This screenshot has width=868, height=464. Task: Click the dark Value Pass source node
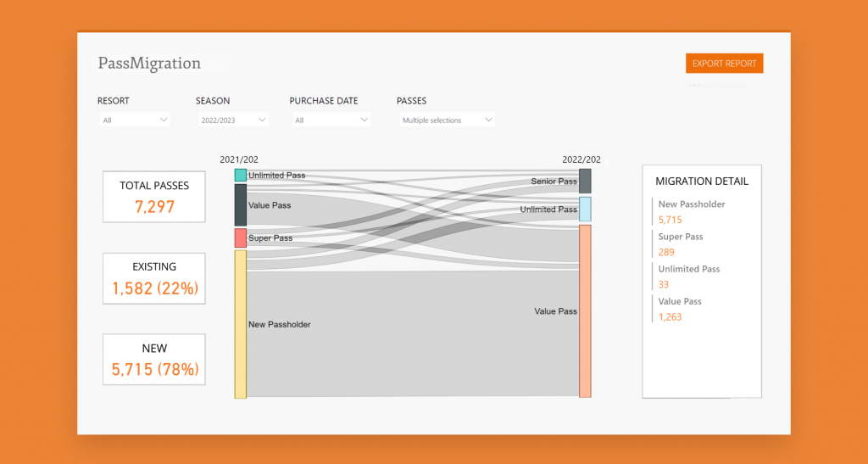pyautogui.click(x=241, y=204)
